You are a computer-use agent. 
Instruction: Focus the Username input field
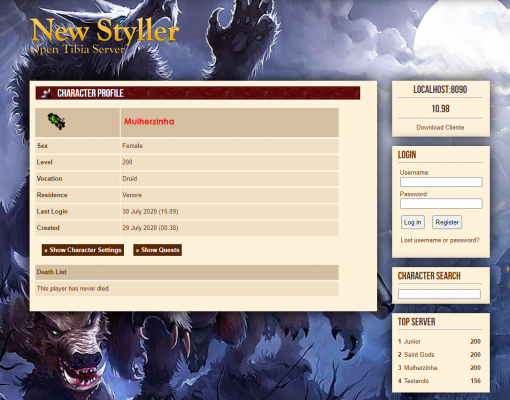441,182
